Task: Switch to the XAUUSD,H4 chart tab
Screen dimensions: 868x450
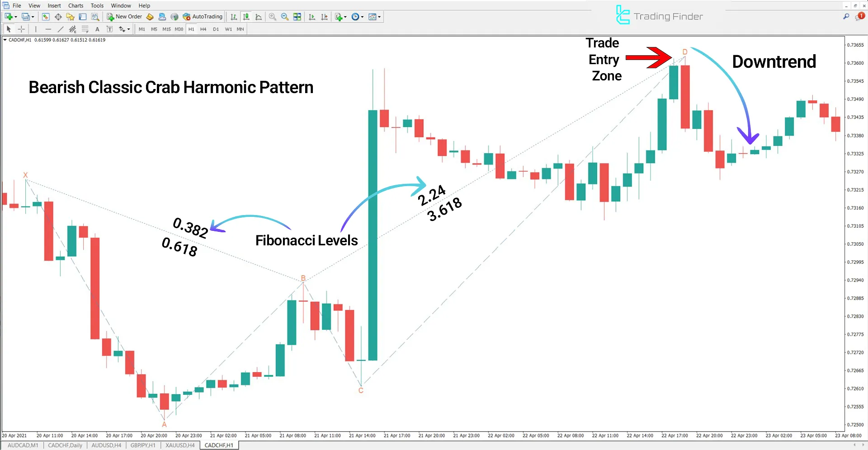Action: click(x=179, y=445)
